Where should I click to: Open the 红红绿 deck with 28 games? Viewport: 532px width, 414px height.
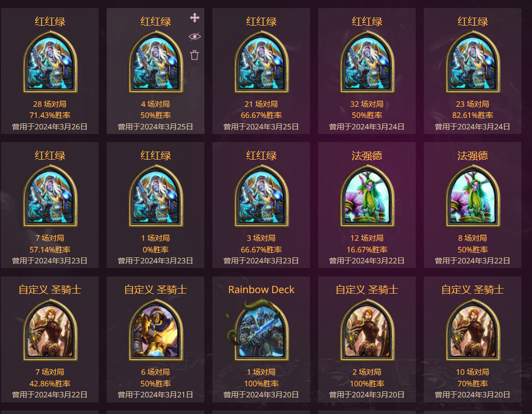pos(50,71)
